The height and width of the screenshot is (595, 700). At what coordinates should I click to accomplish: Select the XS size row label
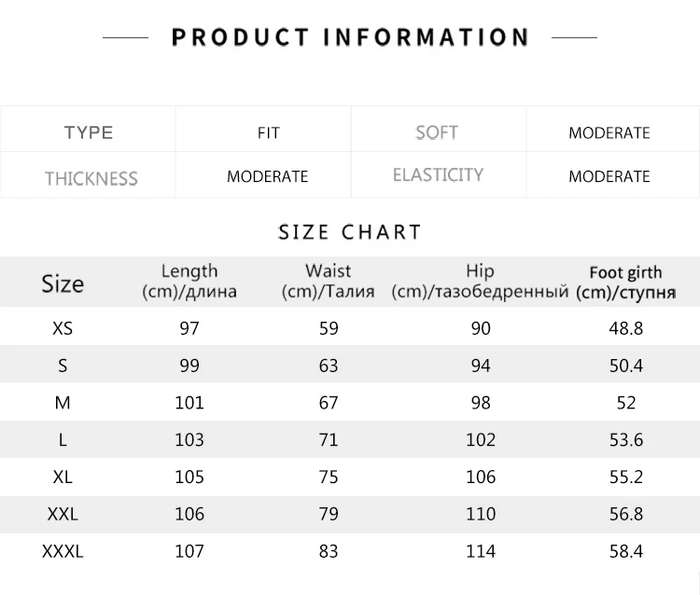click(x=63, y=328)
